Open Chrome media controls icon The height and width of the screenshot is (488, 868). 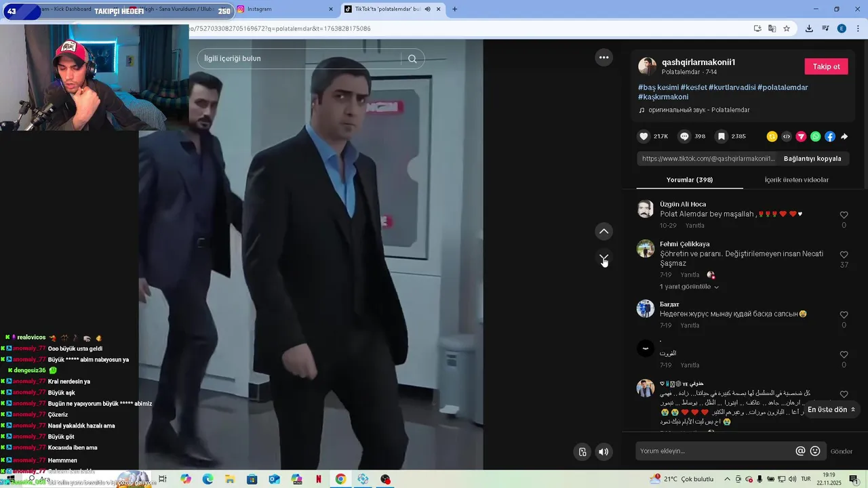coord(825,28)
